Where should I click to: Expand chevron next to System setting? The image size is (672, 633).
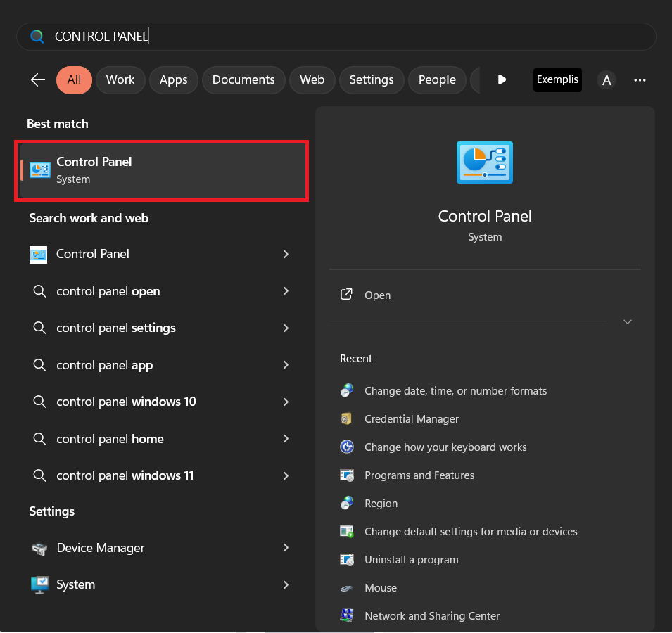(286, 584)
